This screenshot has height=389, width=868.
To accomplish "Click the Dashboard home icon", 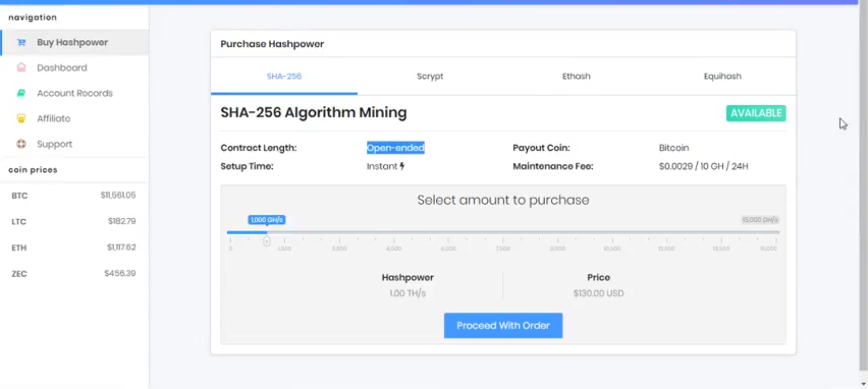I will click(21, 67).
